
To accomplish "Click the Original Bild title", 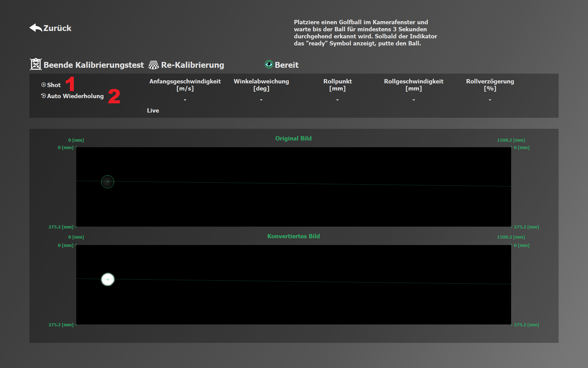I will point(293,138).
